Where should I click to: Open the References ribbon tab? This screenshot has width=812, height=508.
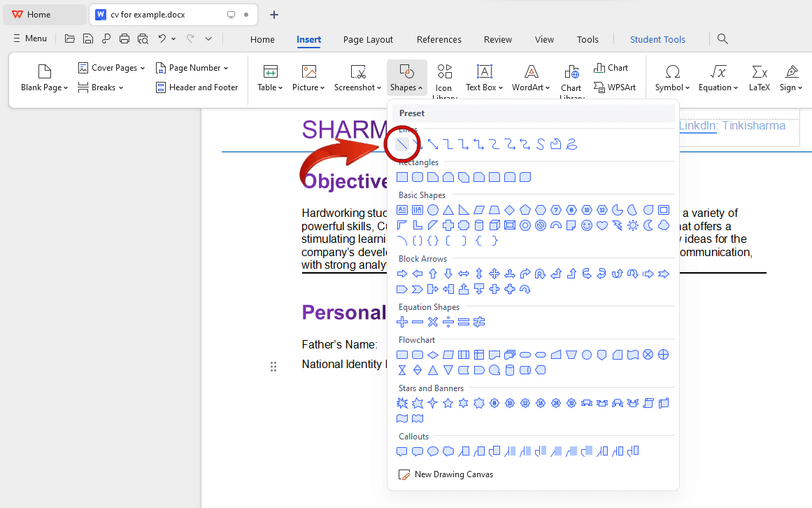coord(439,39)
